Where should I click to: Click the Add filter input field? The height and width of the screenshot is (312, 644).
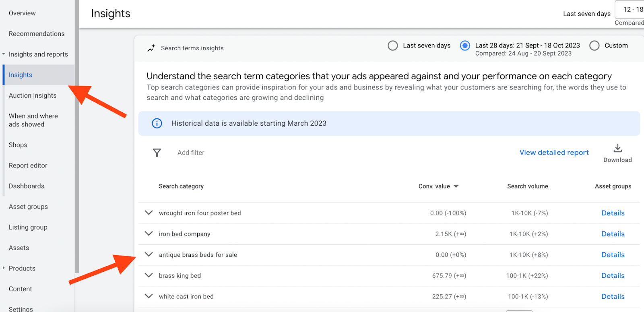(x=191, y=153)
